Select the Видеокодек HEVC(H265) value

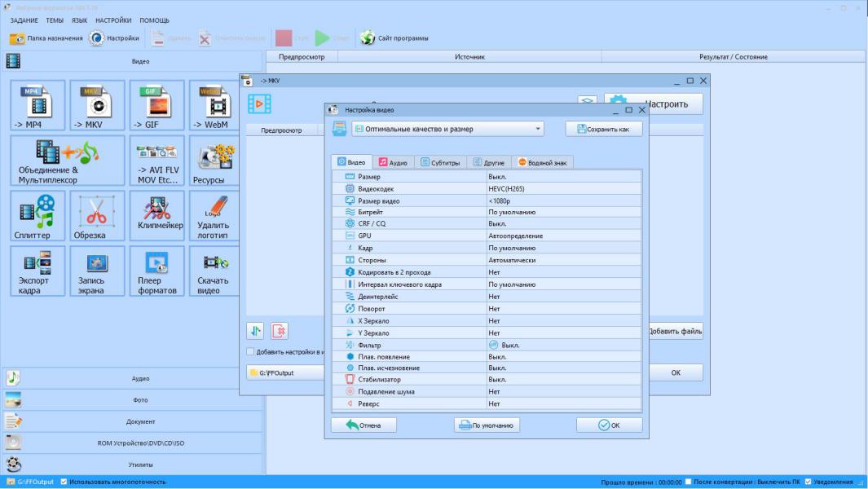coord(563,189)
